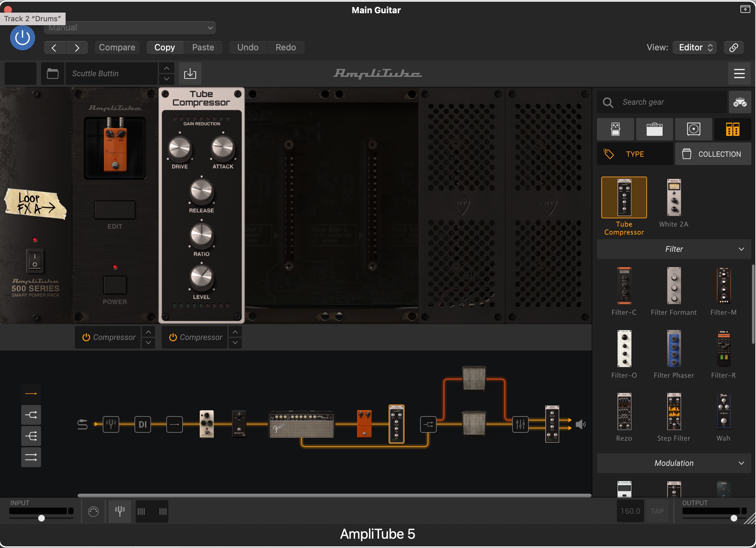Click the Copy button
This screenshot has width=756, height=548.
pyautogui.click(x=165, y=48)
